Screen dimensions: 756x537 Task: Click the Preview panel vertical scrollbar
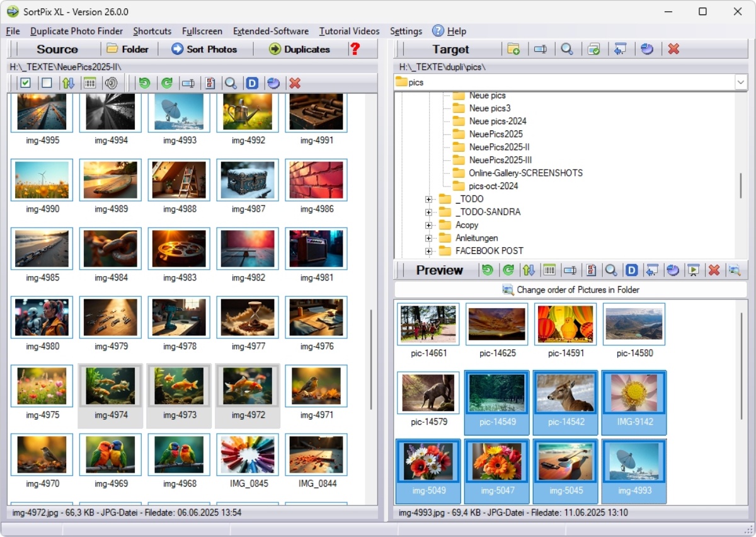[740, 366]
